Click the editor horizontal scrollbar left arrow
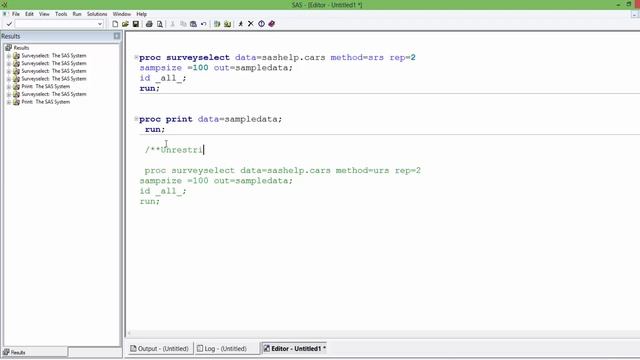Viewport: 640px width, 360px height. (129, 333)
